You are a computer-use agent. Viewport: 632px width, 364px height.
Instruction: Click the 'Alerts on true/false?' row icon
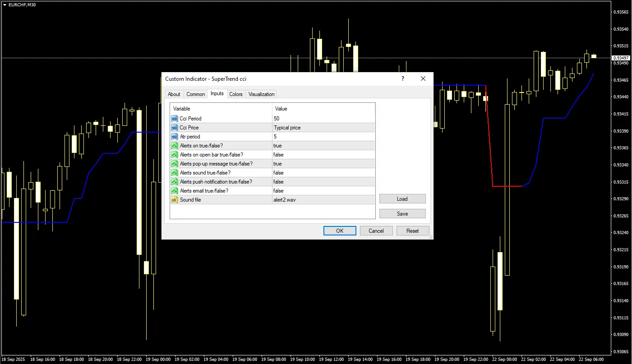coord(175,146)
